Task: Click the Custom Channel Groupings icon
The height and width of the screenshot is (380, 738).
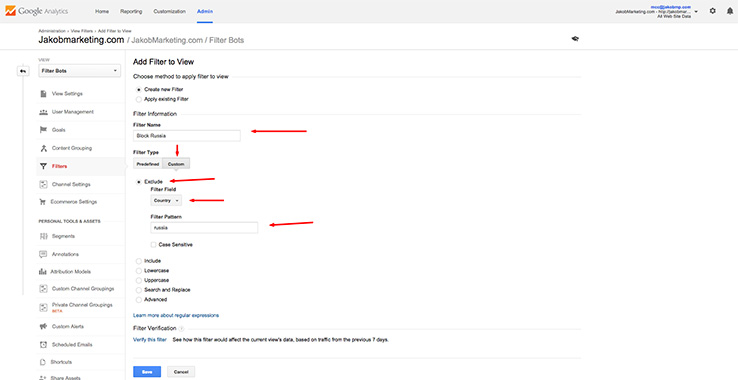Action: (43, 289)
